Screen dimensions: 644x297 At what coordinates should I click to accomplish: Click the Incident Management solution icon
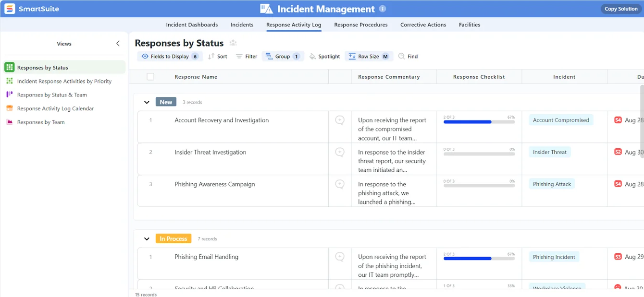coord(266,9)
